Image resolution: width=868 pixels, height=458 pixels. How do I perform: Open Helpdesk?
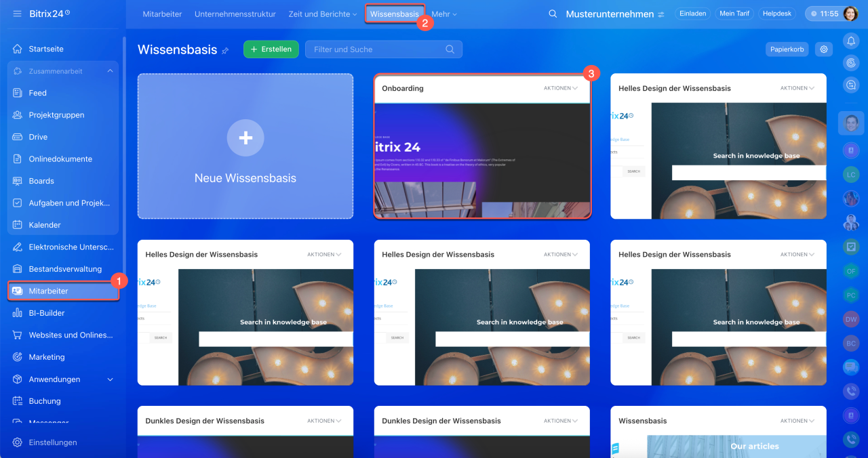pos(777,14)
